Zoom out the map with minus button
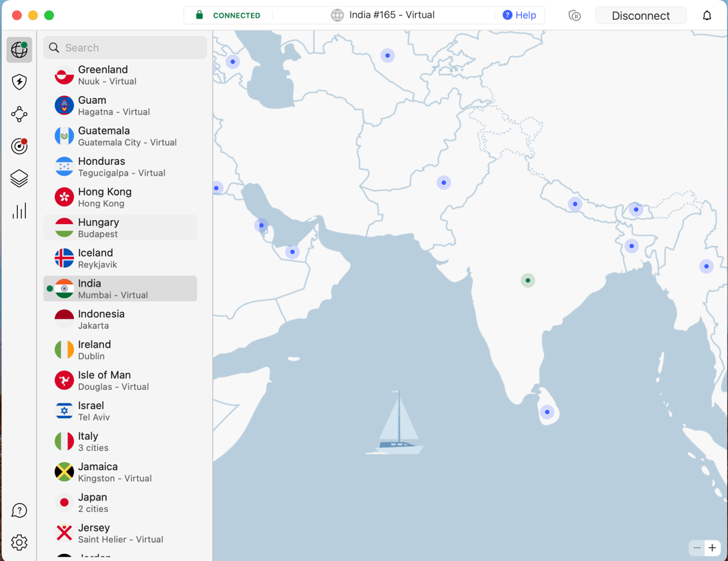Image resolution: width=728 pixels, height=561 pixels. [697, 548]
